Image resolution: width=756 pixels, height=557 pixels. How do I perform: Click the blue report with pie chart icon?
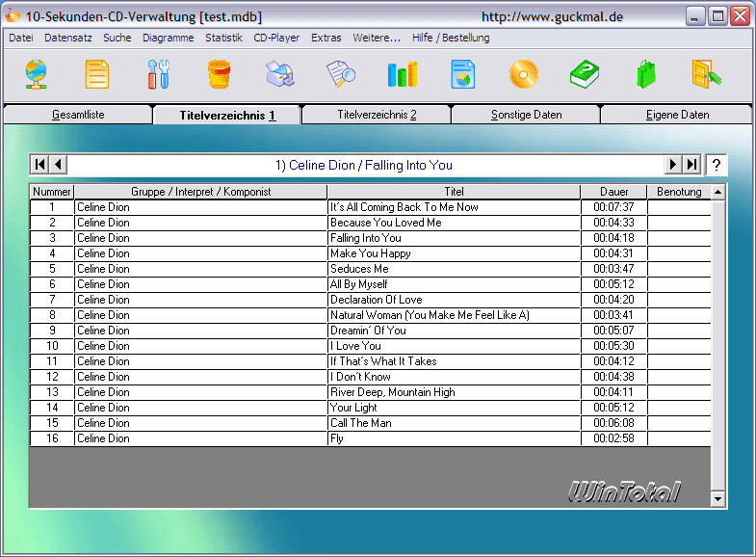(x=463, y=74)
